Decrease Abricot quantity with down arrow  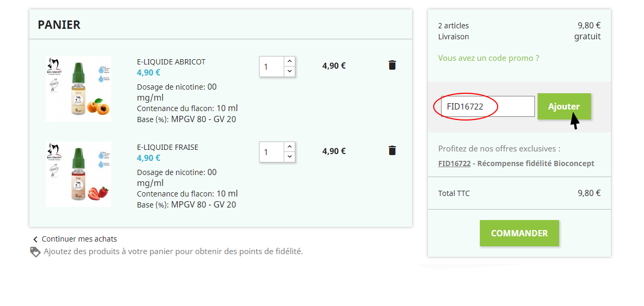pyautogui.click(x=289, y=72)
